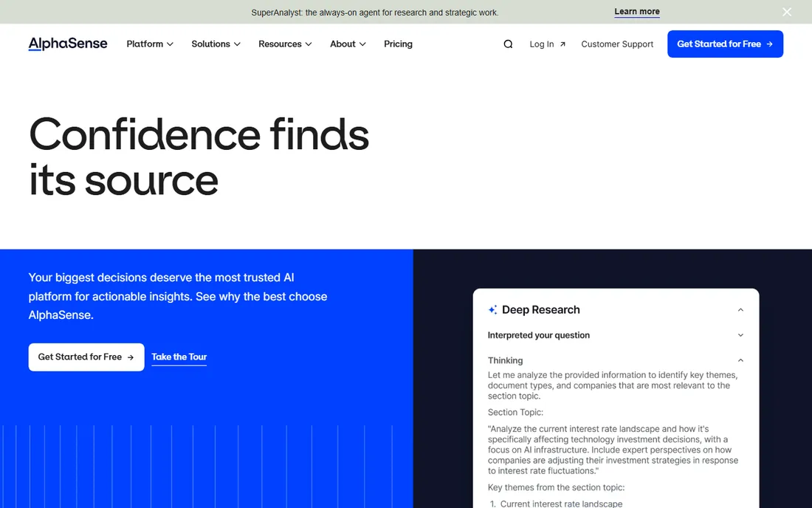Click the AlphaSense logo
The width and height of the screenshot is (812, 508).
coord(68,44)
